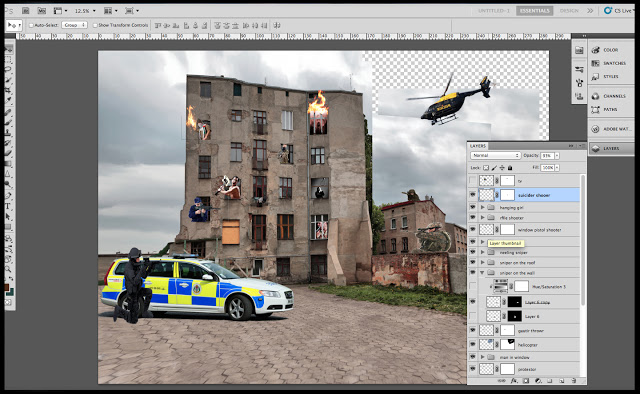Add a layer mask from panel bottom
This screenshot has width=640, height=394.
pos(526,381)
